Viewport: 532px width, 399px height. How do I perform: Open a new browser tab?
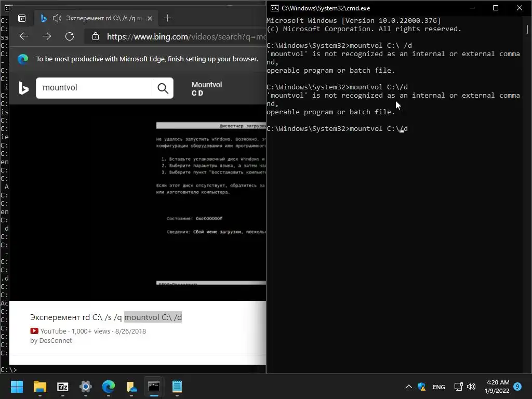pyautogui.click(x=167, y=18)
